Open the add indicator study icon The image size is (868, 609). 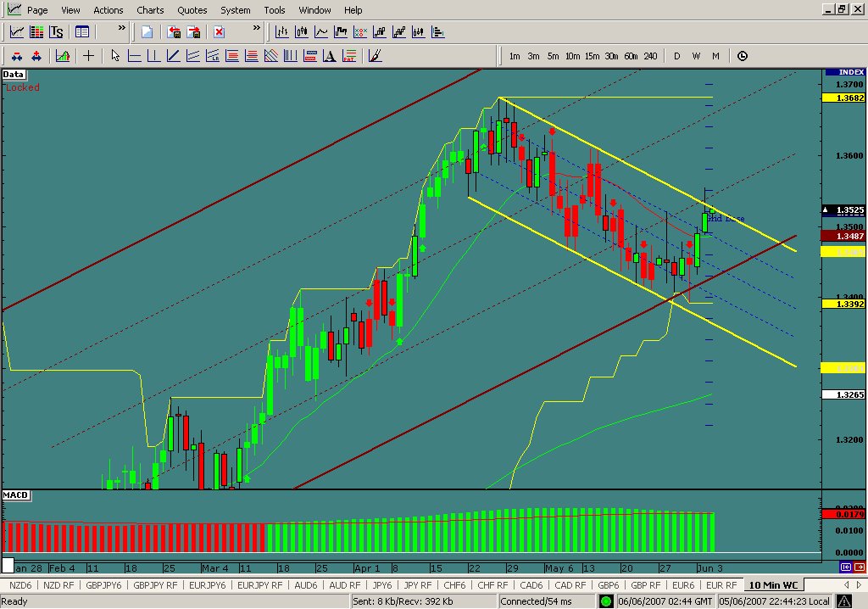[63, 56]
